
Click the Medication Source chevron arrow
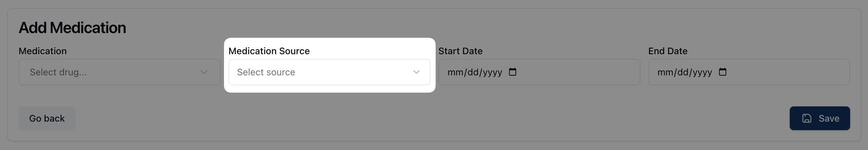pyautogui.click(x=416, y=72)
